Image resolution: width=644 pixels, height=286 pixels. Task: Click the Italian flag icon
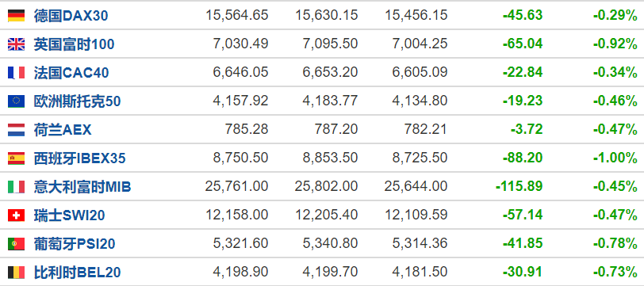16,187
